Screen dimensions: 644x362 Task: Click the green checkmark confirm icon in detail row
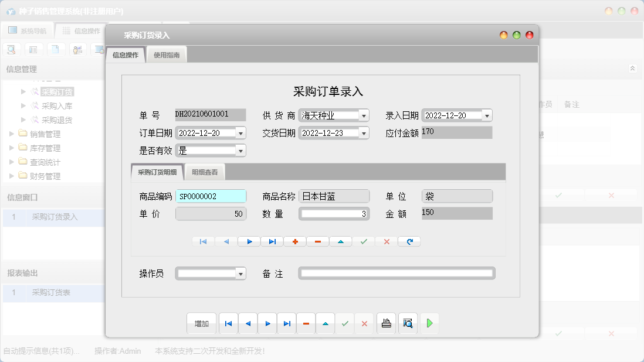(363, 241)
